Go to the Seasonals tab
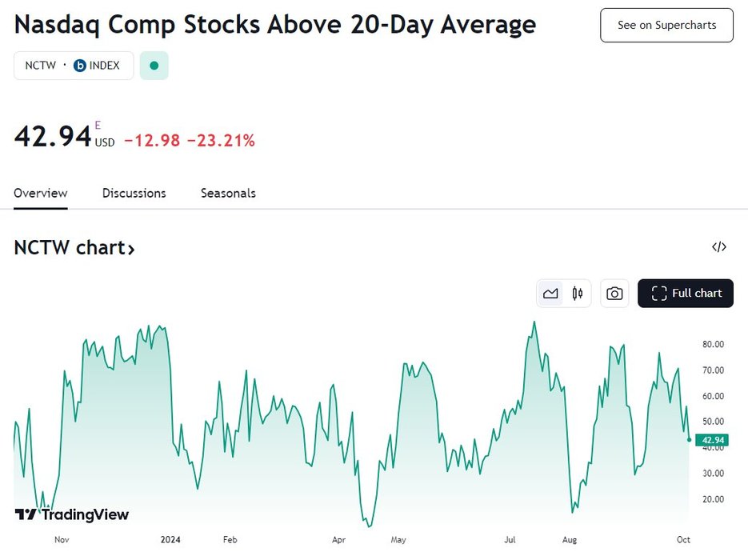The width and height of the screenshot is (748, 560). click(x=228, y=193)
